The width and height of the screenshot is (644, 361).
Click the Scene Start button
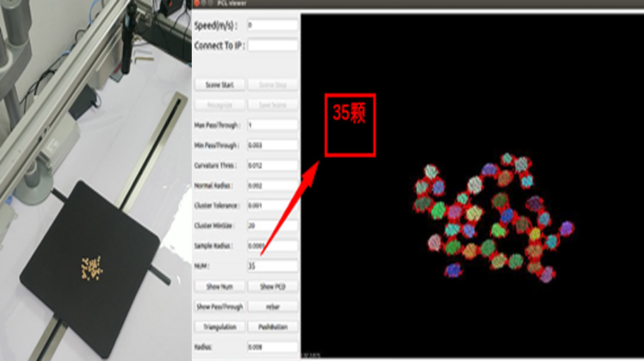coord(219,85)
